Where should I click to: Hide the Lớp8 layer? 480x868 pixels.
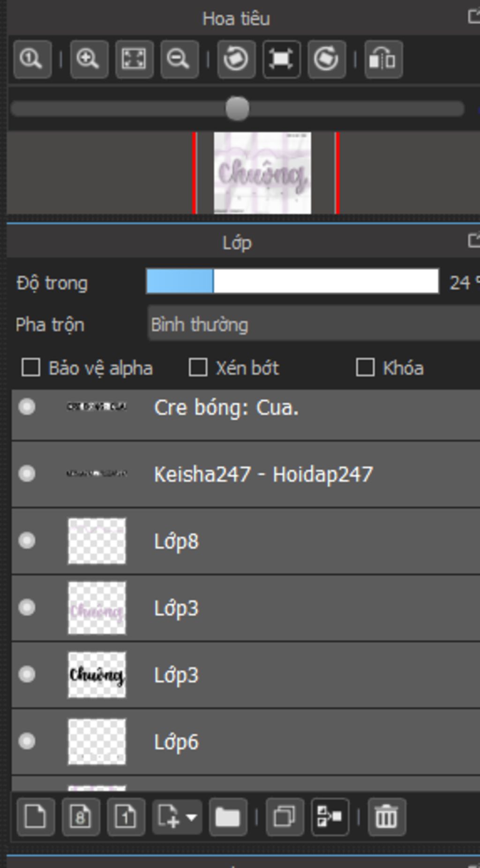click(27, 540)
